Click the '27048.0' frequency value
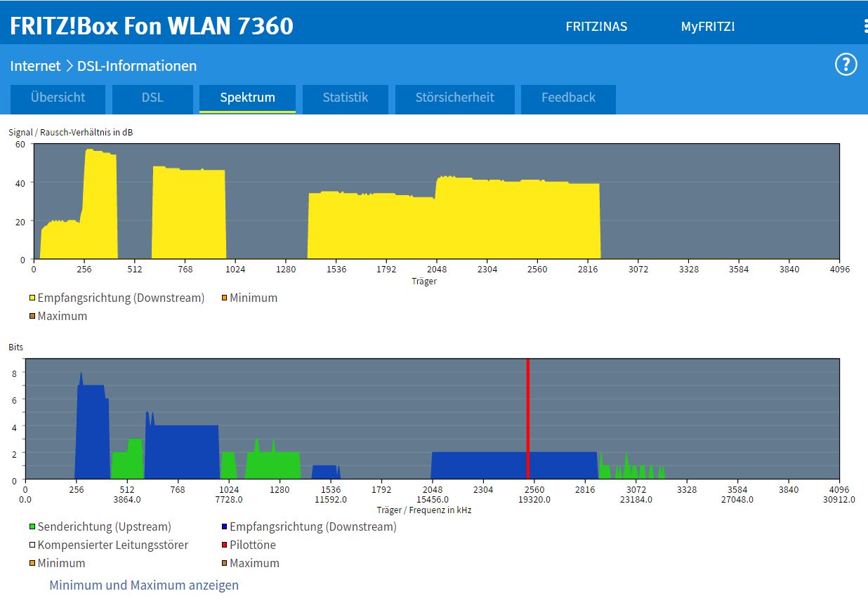Image resolution: width=868 pixels, height=603 pixels. [x=737, y=500]
